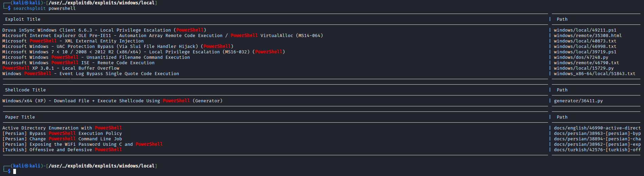Click the PowerShell ISE Remote Code Execution row

(78, 63)
